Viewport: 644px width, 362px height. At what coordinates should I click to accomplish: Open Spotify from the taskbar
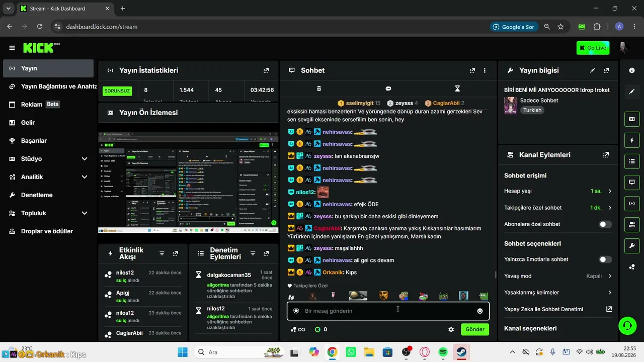[x=443, y=352]
